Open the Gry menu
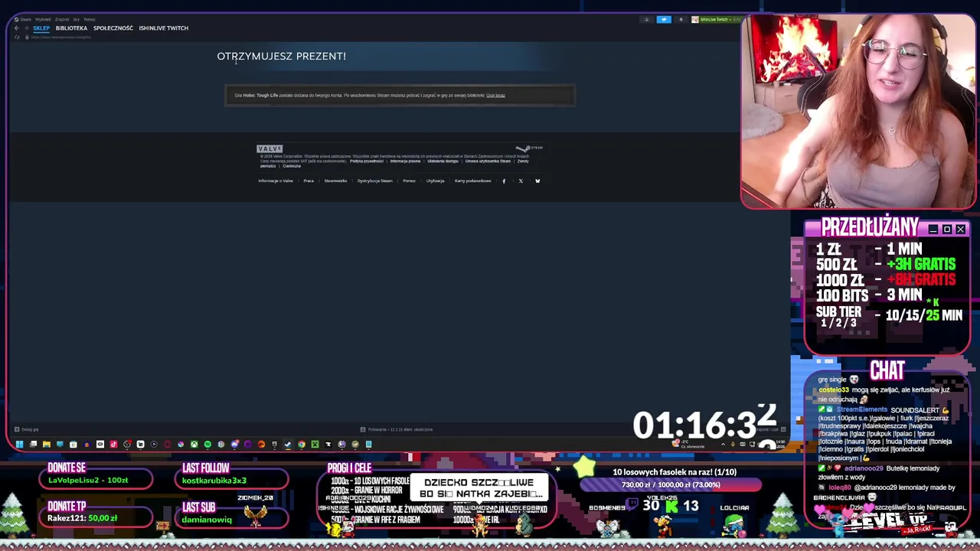Image resolution: width=980 pixels, height=551 pixels. tap(77, 19)
